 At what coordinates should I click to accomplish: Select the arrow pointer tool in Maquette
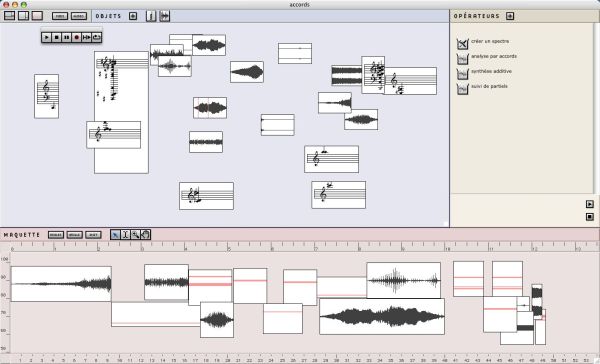(115, 235)
